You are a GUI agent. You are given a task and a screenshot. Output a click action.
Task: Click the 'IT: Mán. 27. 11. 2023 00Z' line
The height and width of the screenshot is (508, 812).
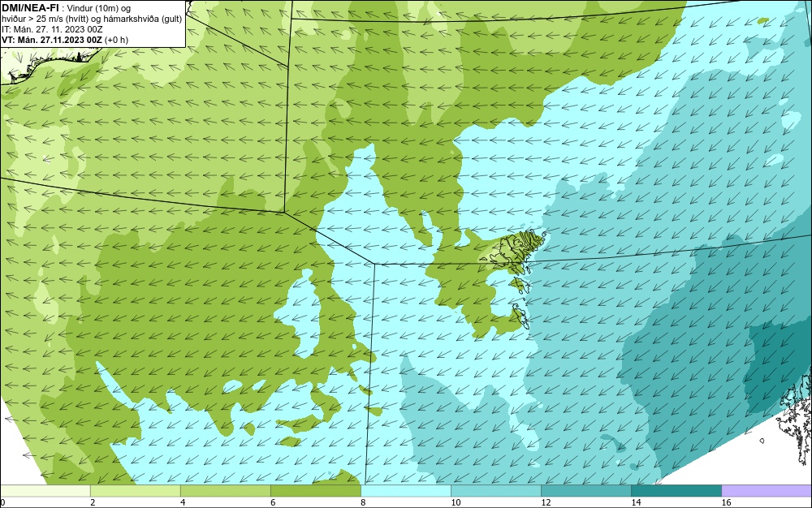tap(52, 29)
